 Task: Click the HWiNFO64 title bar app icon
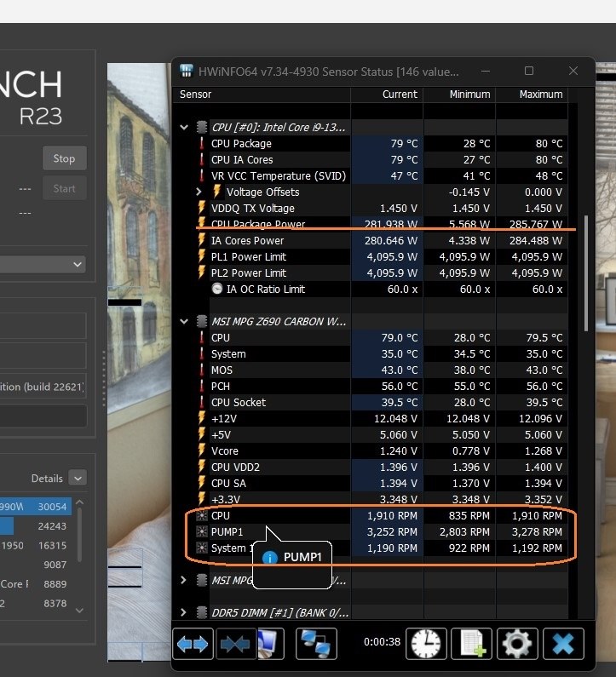(187, 71)
